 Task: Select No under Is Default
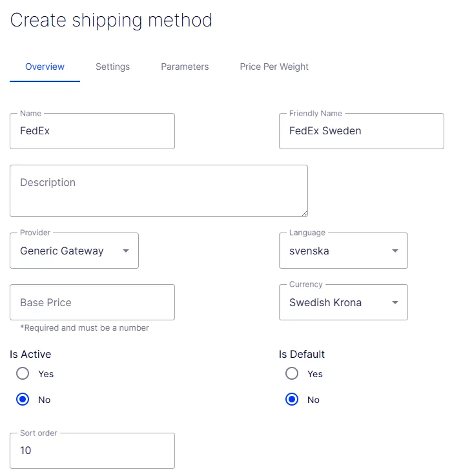pos(292,399)
